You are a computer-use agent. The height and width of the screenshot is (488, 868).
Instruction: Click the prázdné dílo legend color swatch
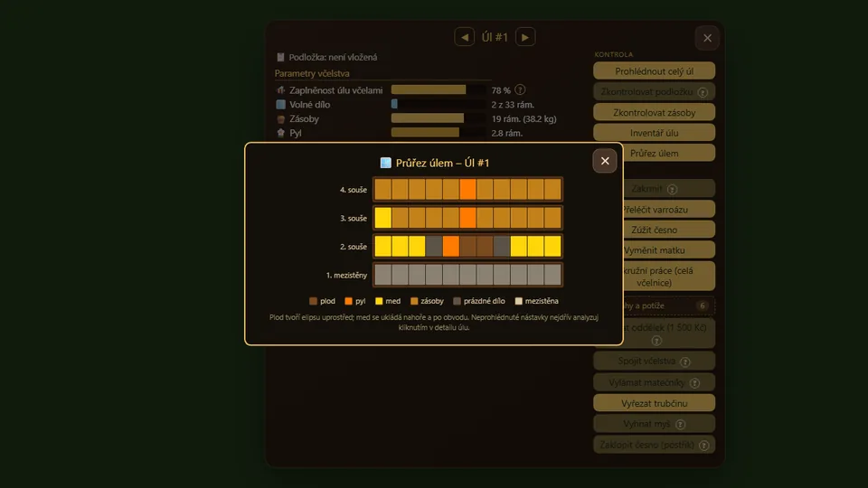[x=457, y=301]
